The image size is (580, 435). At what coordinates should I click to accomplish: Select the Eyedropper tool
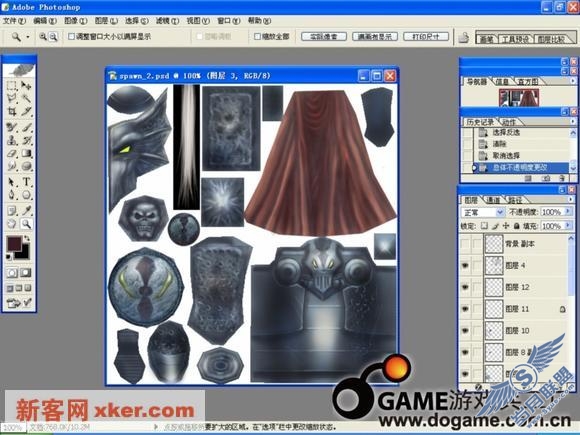click(26, 210)
